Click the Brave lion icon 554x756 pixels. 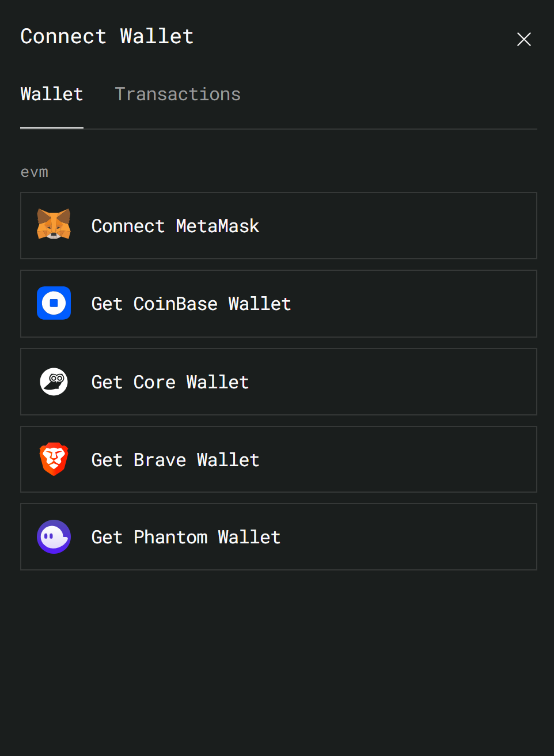54,459
